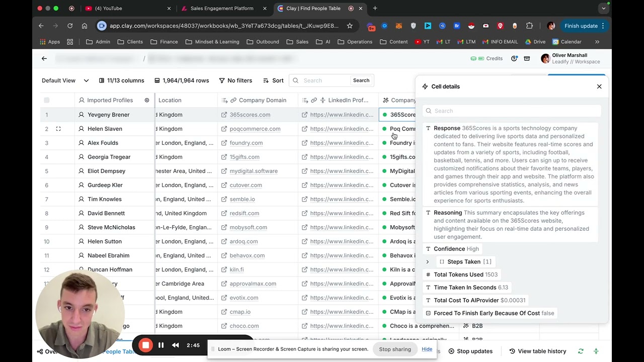644x362 pixels.
Task: Open LinkedIn profile link for Alex Foulds
Action: point(342,143)
